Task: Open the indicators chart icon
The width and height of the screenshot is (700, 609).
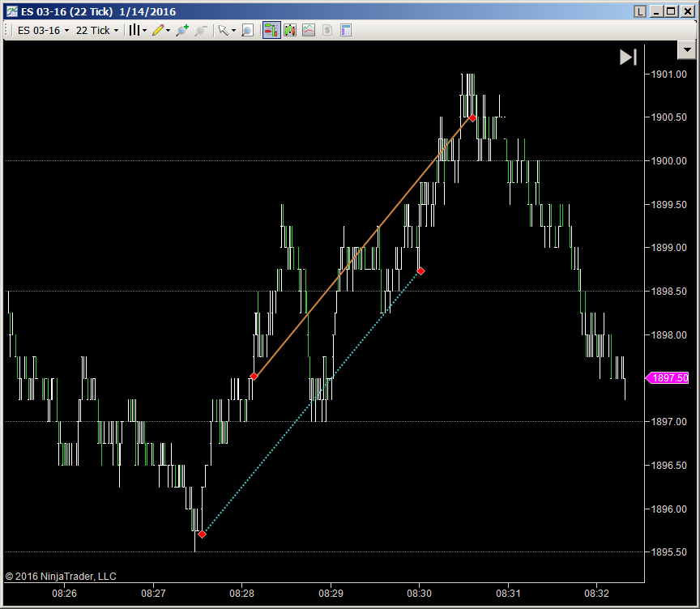Action: (x=309, y=30)
